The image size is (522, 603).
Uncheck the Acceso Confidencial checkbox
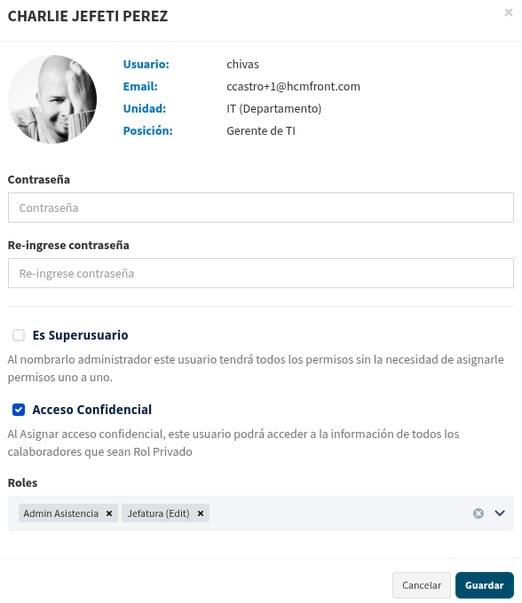(18, 410)
